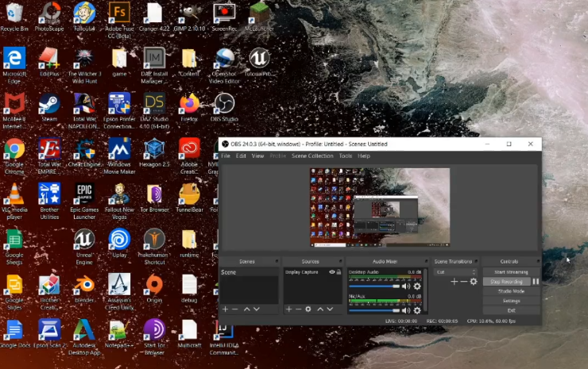
Task: Open the Tools menu
Action: (x=346, y=156)
